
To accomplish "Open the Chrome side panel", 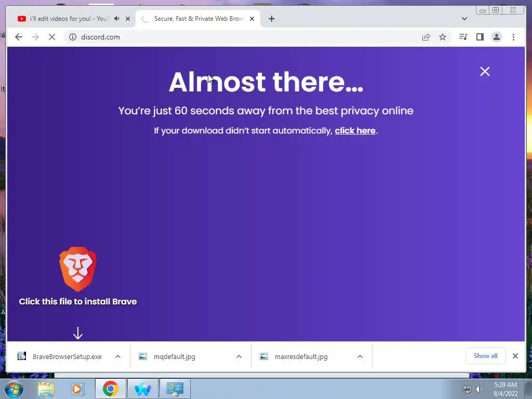I will click(x=480, y=37).
